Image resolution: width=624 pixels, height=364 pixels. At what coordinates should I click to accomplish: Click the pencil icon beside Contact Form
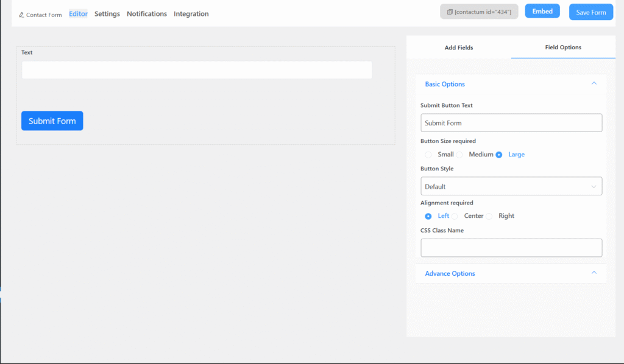(22, 15)
